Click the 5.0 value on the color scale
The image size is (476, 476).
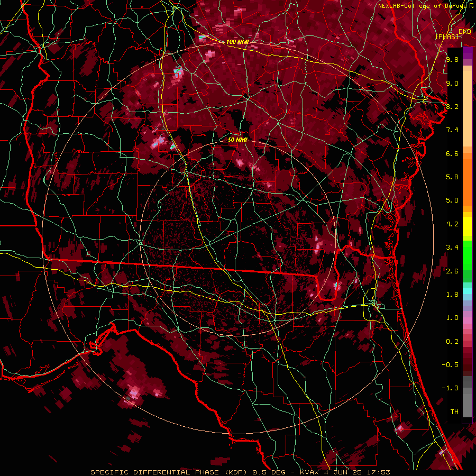point(452,200)
